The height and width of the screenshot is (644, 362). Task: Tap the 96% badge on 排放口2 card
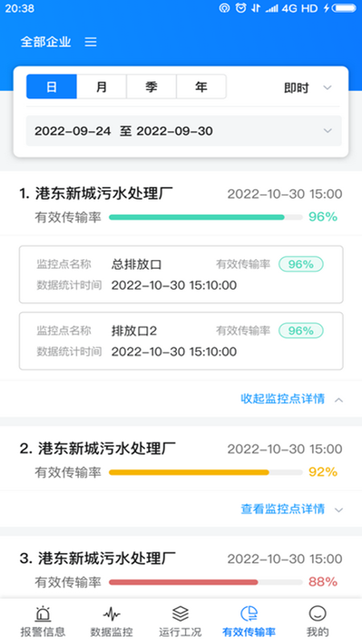(x=301, y=331)
